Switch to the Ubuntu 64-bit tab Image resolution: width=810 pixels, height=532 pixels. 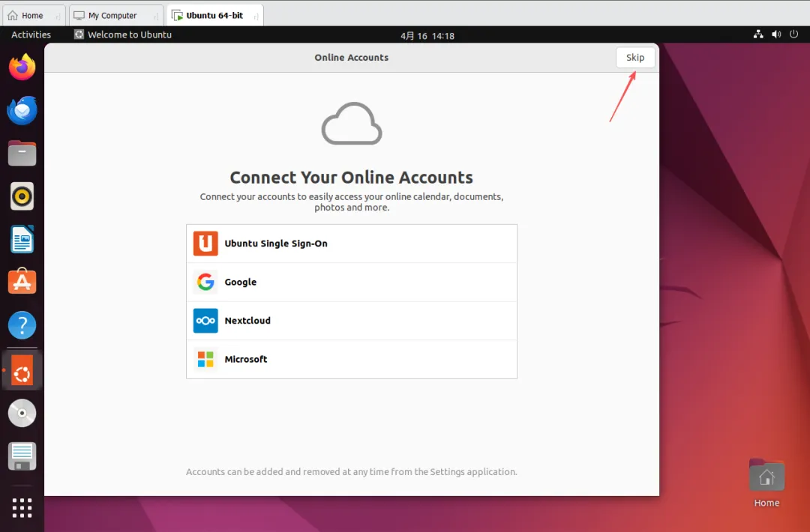point(214,16)
